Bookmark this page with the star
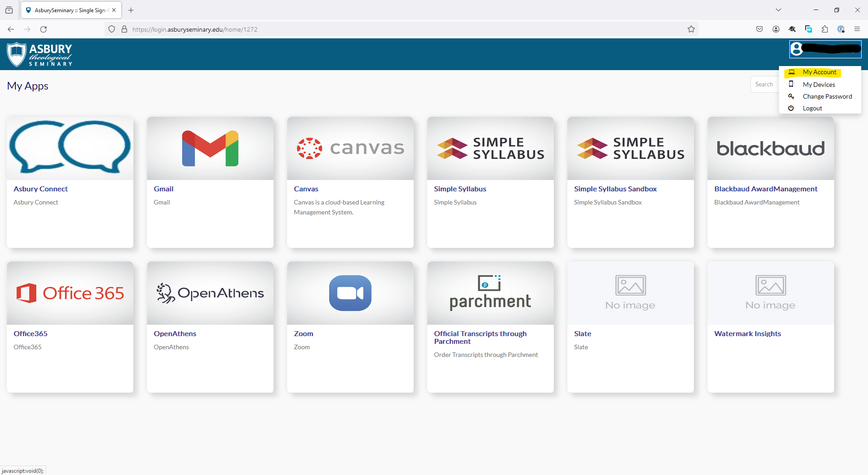The image size is (868, 475). tap(691, 29)
